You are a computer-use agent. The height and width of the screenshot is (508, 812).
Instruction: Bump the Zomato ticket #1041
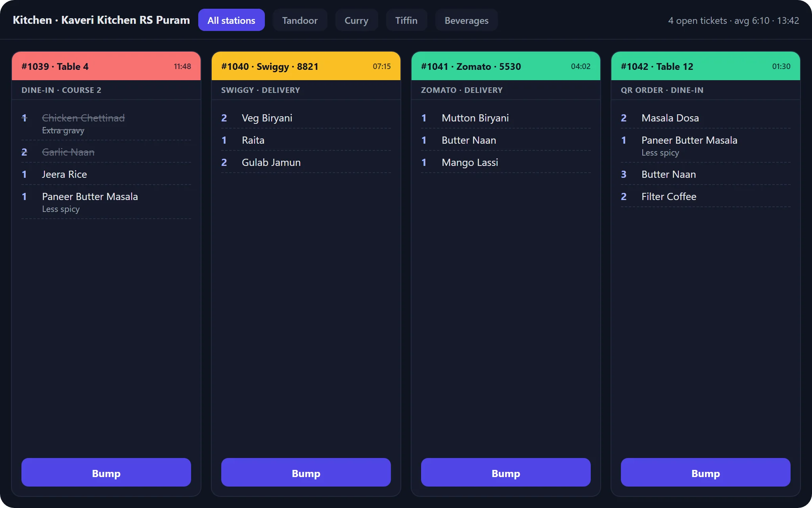506,472
